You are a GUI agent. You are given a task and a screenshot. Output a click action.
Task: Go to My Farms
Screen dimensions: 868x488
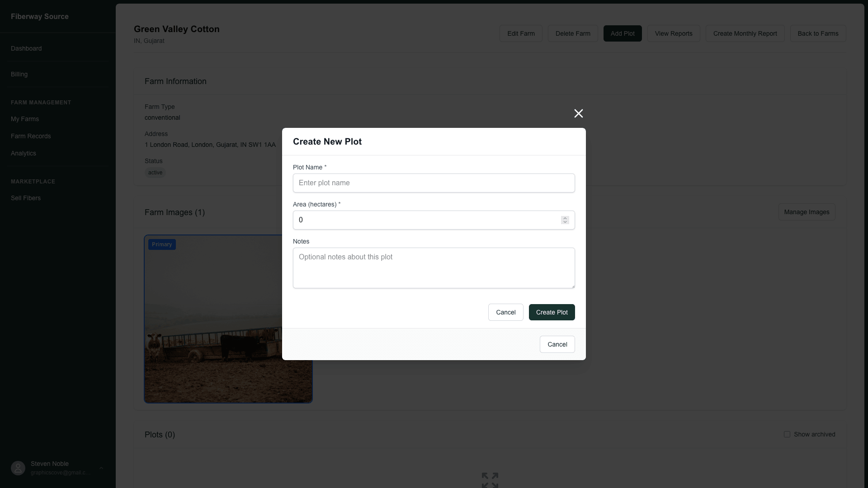[x=25, y=119]
